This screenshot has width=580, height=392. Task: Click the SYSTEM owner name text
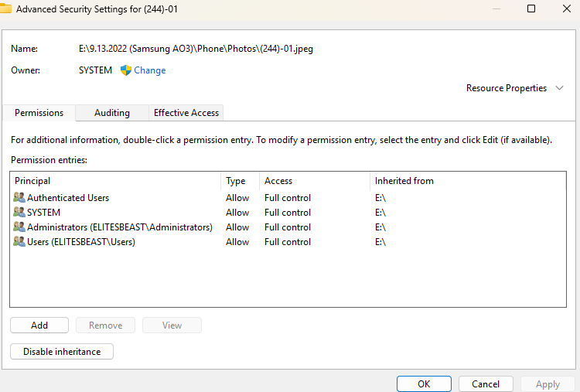coord(95,70)
